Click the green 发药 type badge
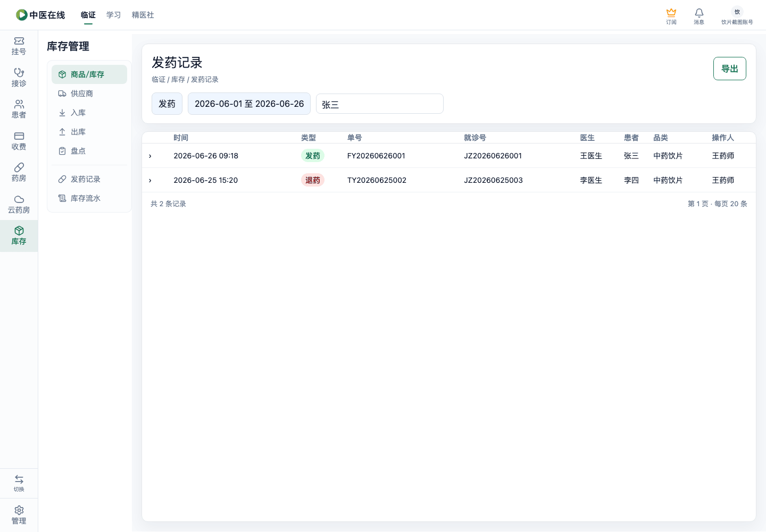 pyautogui.click(x=313, y=156)
